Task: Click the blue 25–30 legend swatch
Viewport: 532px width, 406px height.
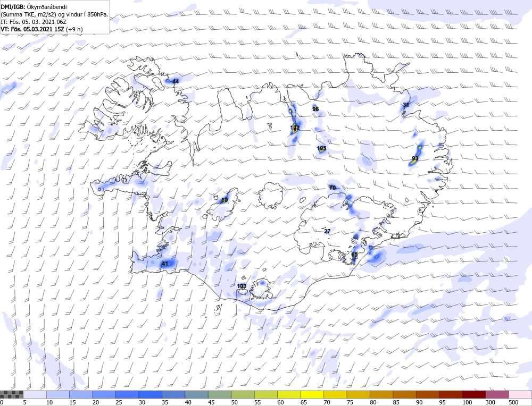Action: click(127, 394)
